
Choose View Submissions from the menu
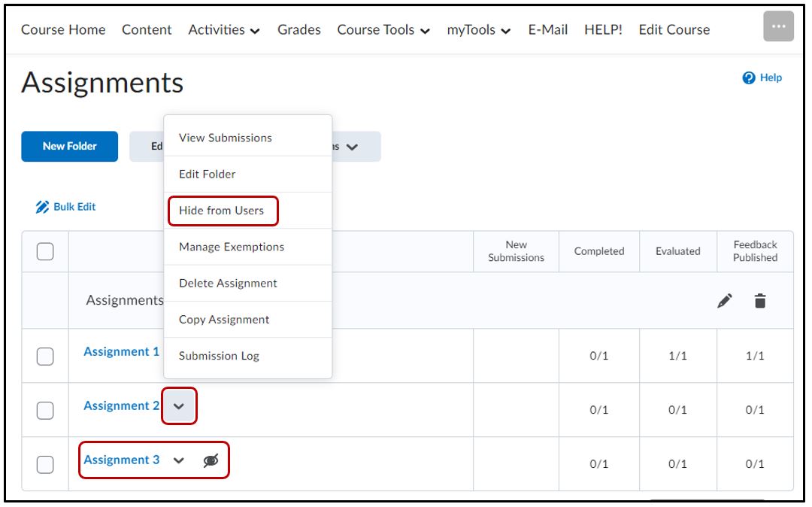[226, 138]
